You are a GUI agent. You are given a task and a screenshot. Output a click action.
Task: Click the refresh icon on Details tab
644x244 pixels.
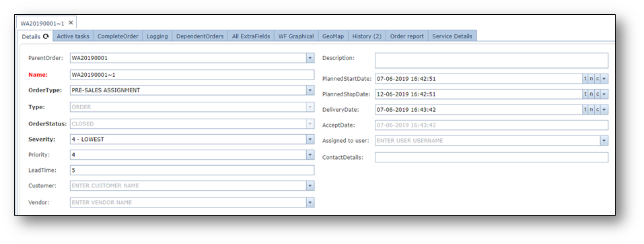click(x=46, y=36)
